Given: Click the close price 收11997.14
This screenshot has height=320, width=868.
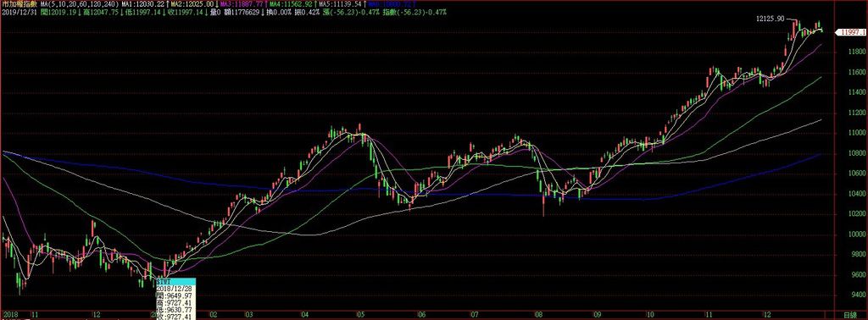Looking at the screenshot, I should click(x=186, y=12).
